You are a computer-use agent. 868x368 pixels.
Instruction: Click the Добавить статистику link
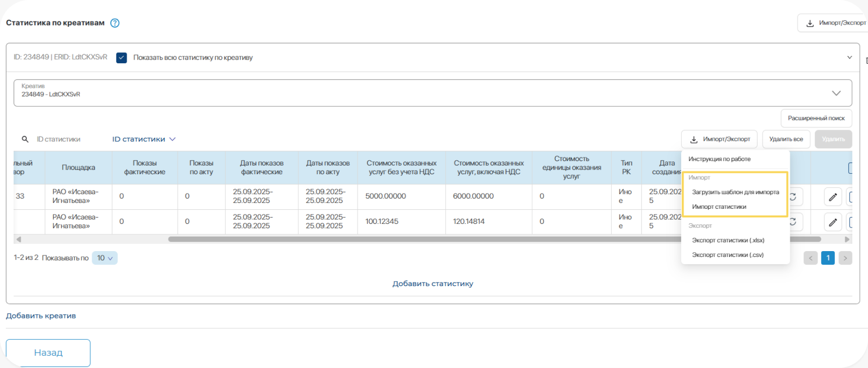coord(433,284)
